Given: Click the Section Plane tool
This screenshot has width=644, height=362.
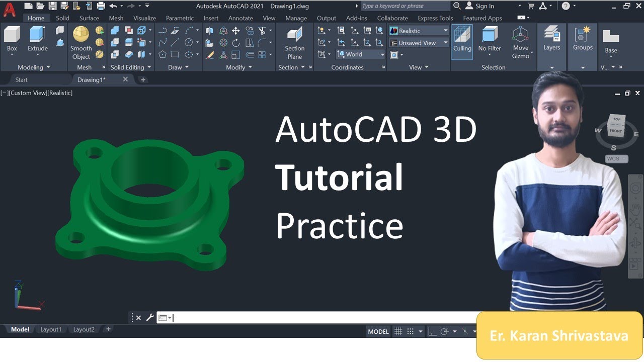Looking at the screenshot, I should (295, 43).
